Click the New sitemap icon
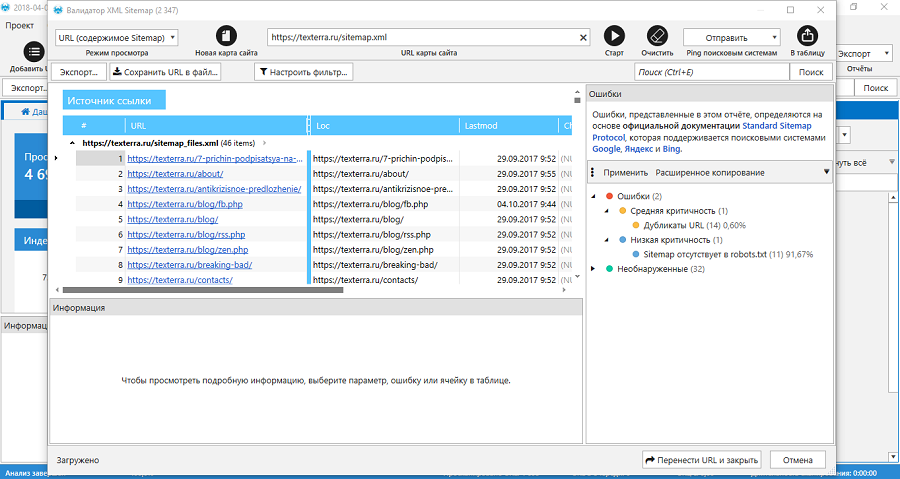 tap(226, 36)
